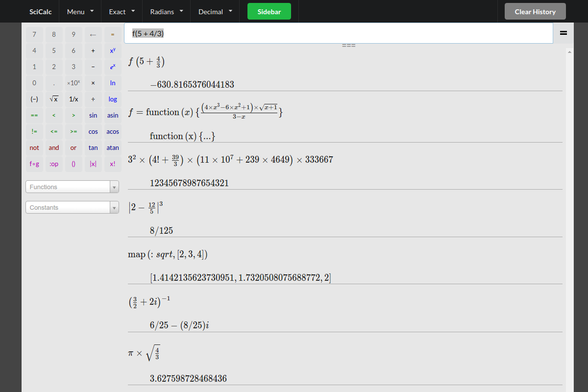Image resolution: width=588 pixels, height=392 pixels.
Task: Click the result 8/125
Action: coord(161,231)
